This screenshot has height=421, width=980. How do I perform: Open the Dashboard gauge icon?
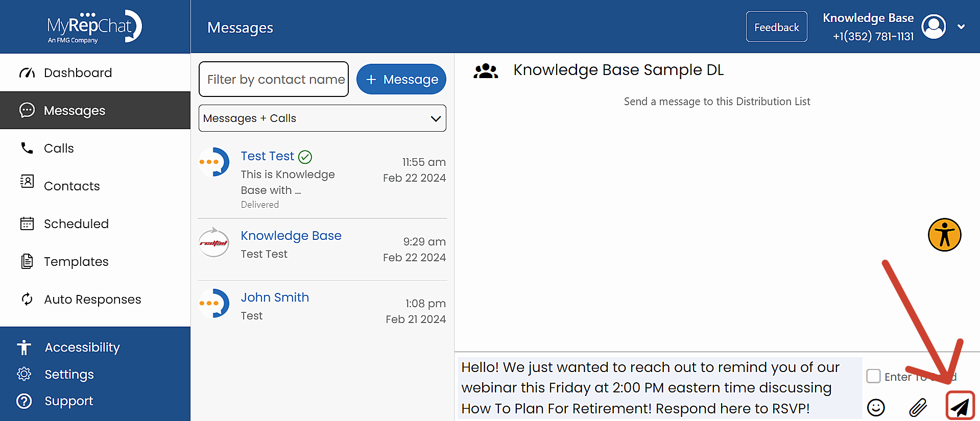coord(27,73)
